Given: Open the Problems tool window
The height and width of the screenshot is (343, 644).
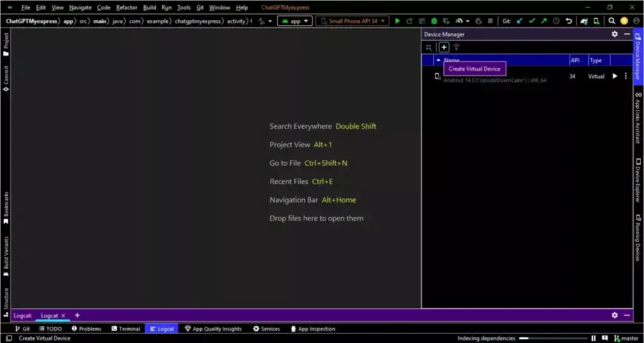Looking at the screenshot, I should click(86, 329).
